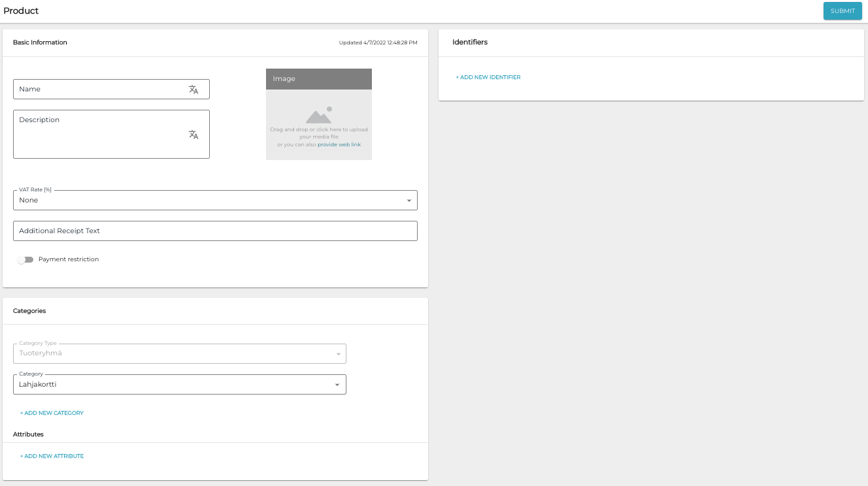This screenshot has height=486, width=868.
Task: Click the gray Image header bar
Action: 318,79
